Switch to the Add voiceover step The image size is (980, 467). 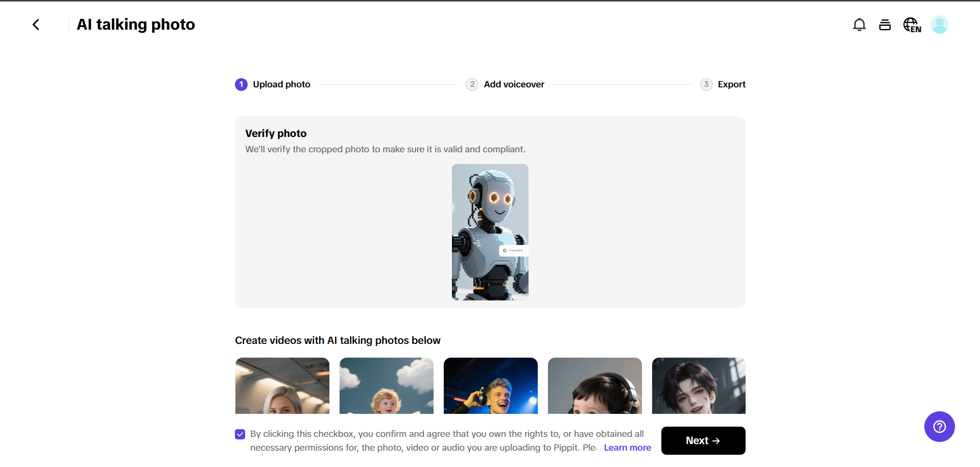[x=514, y=84]
